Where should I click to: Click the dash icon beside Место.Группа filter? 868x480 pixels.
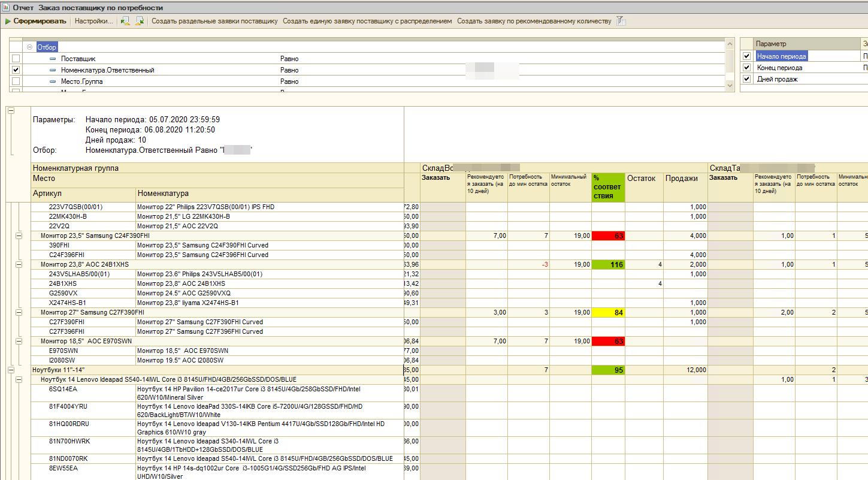click(53, 81)
